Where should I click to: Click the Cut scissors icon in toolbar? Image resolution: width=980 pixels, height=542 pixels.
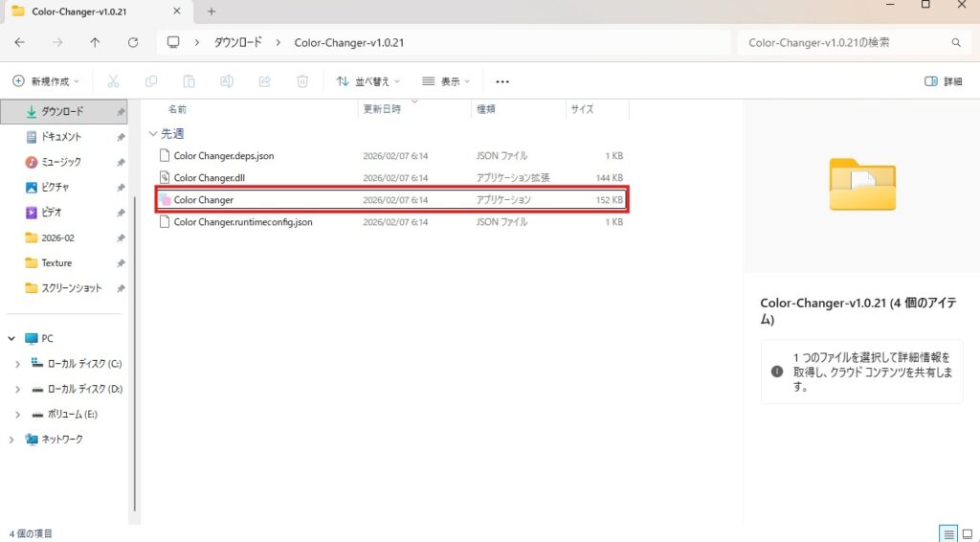coord(113,81)
